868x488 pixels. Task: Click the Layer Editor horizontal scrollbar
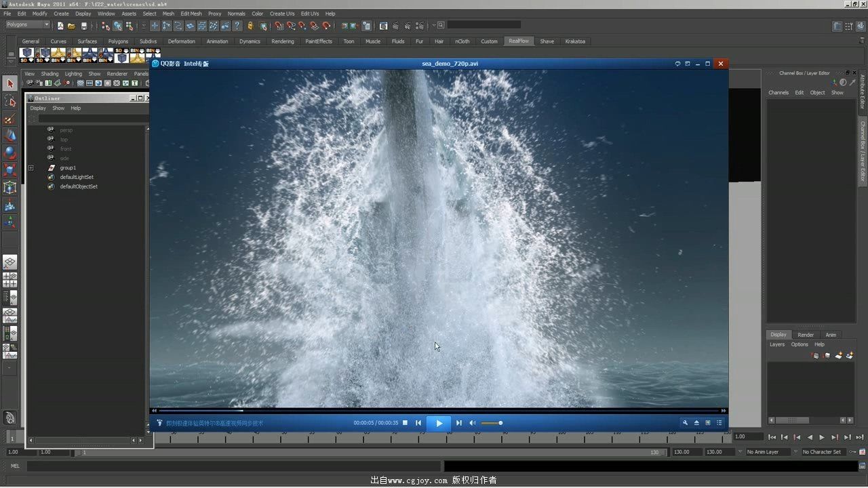point(810,420)
